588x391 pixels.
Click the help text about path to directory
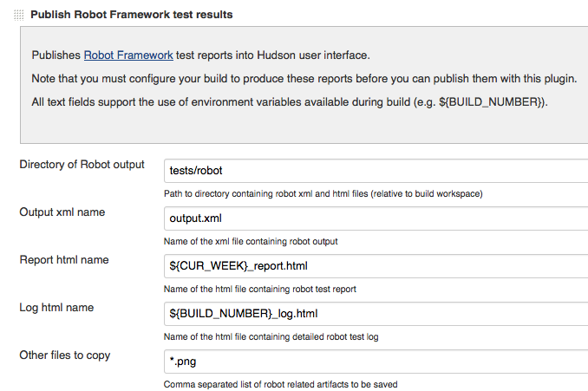click(323, 193)
